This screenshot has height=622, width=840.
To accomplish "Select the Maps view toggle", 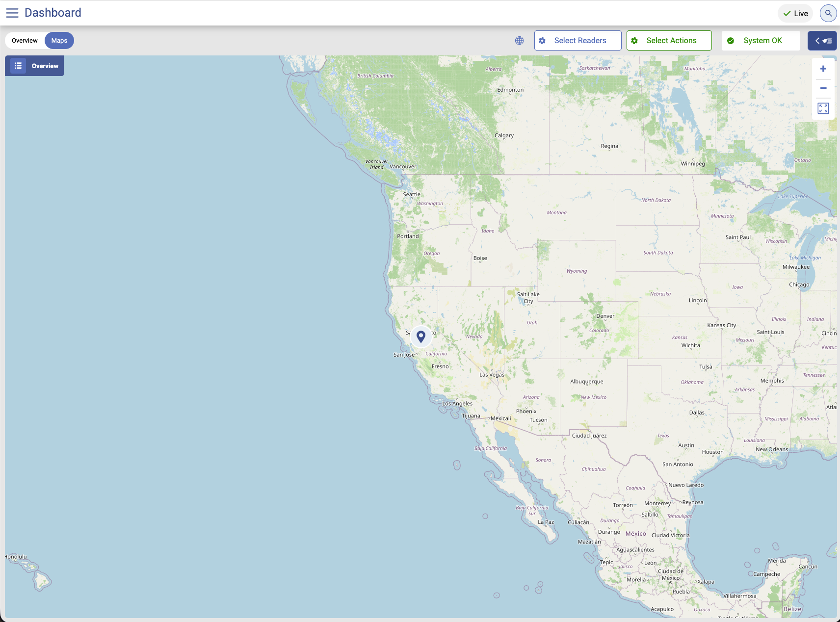I will coord(59,41).
